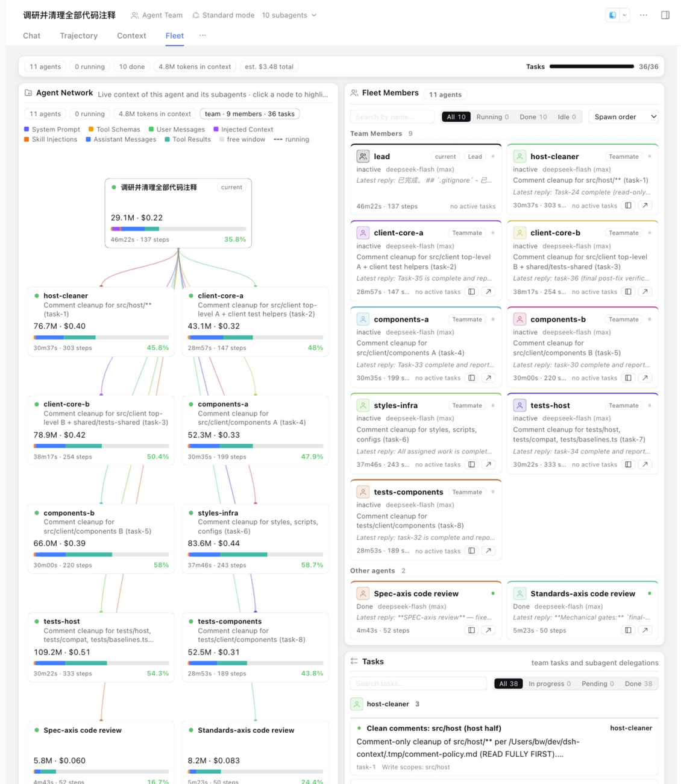Select the root node 调研并清理全部代码注释
The image size is (681, 784).
pos(178,213)
